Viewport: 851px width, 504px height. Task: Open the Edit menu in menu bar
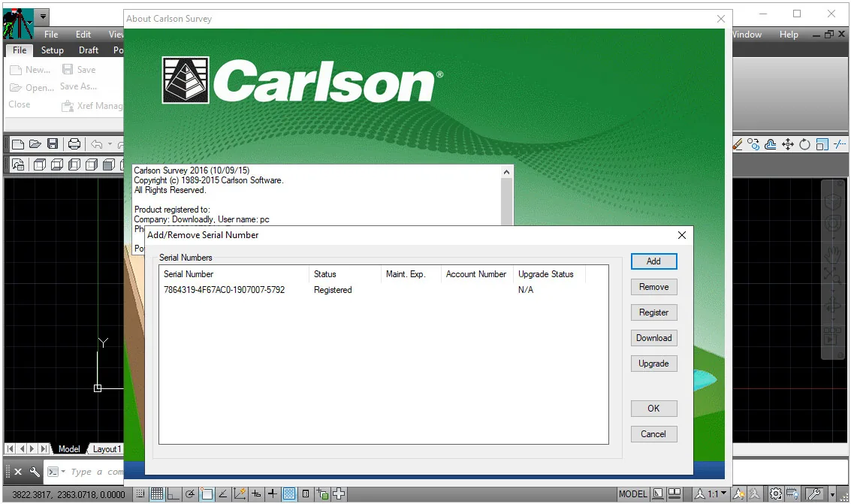pos(83,35)
